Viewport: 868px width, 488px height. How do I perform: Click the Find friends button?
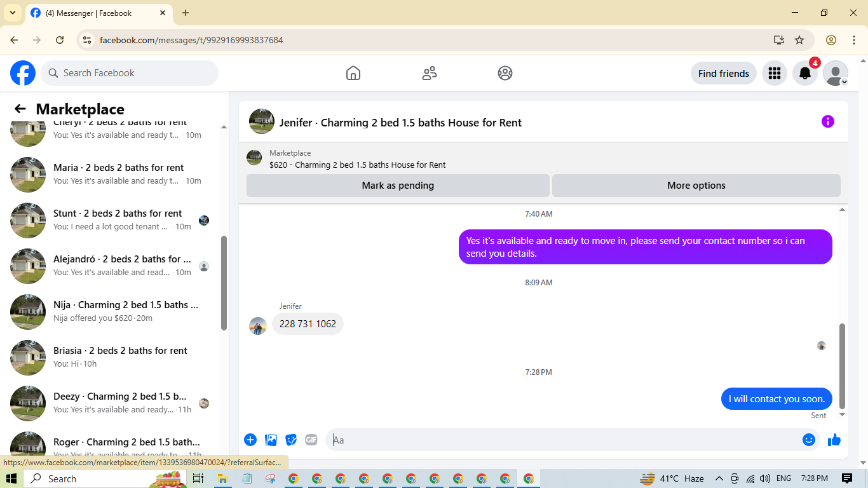[723, 73]
